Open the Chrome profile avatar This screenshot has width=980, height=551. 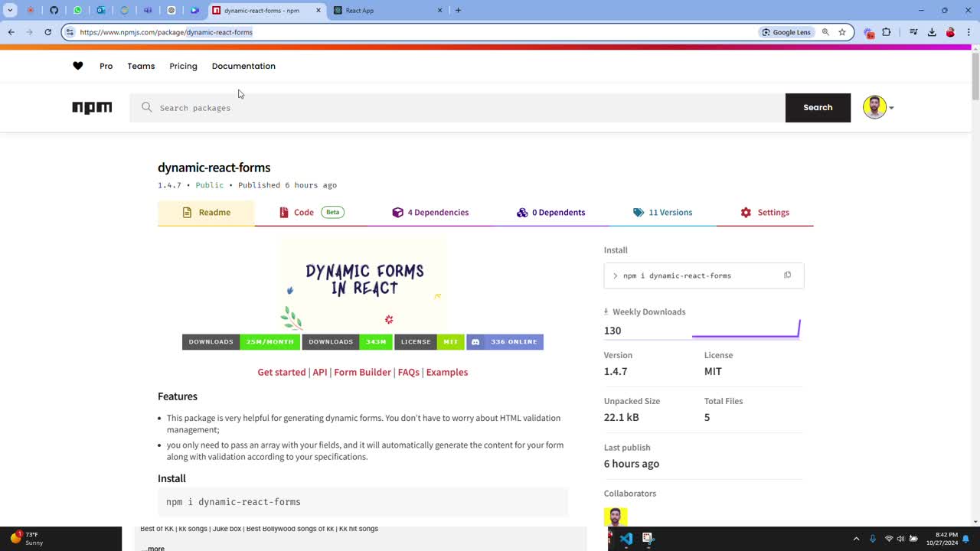click(950, 32)
